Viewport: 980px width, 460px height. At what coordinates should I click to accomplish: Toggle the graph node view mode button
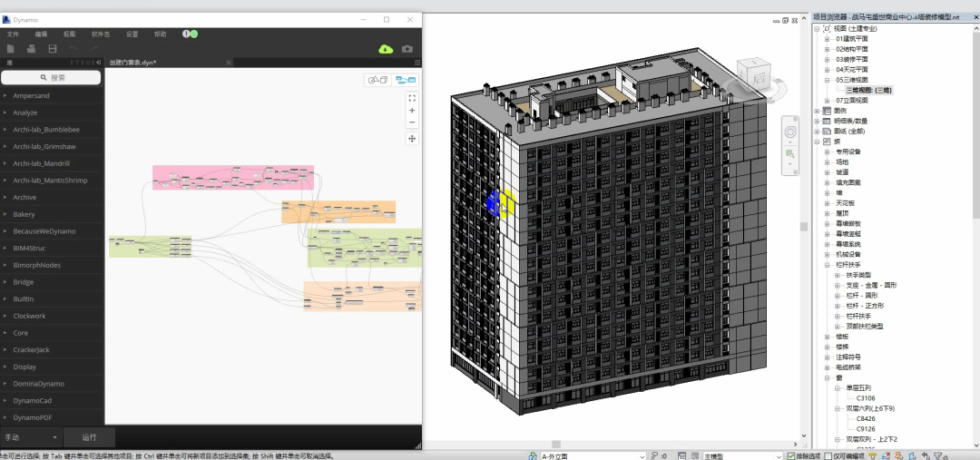(405, 80)
